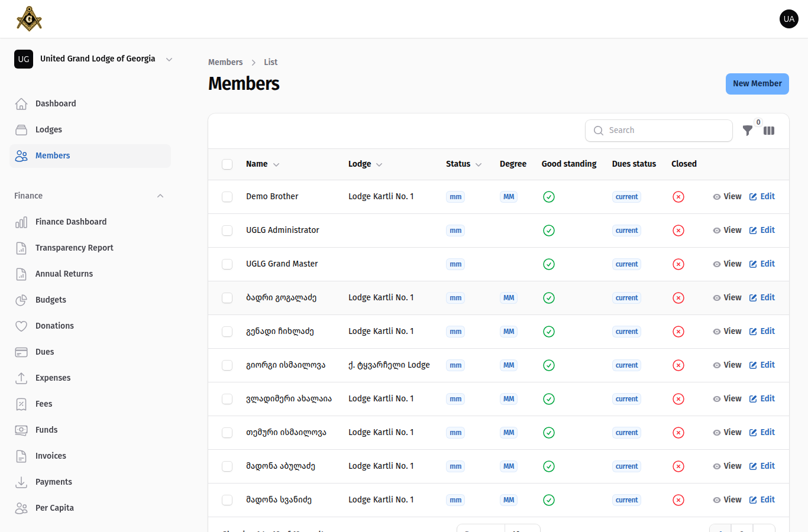Select the UGLG Grand Master row checkbox
The image size is (808, 532).
(x=227, y=264)
